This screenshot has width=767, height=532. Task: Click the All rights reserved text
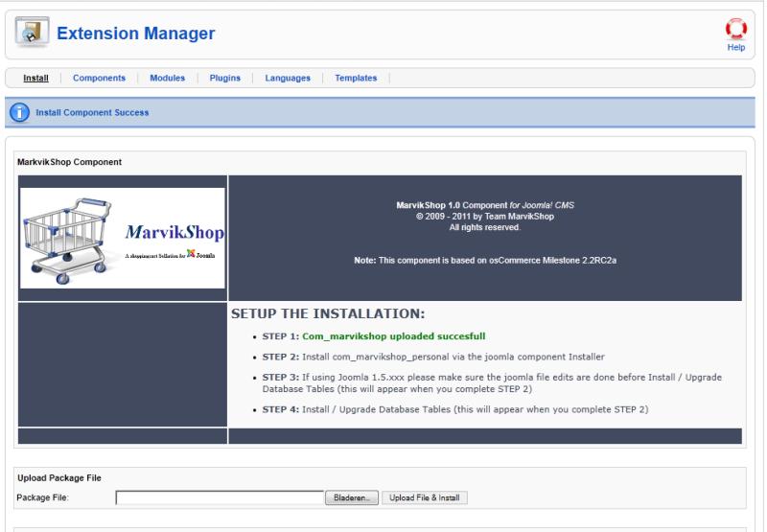485,227
